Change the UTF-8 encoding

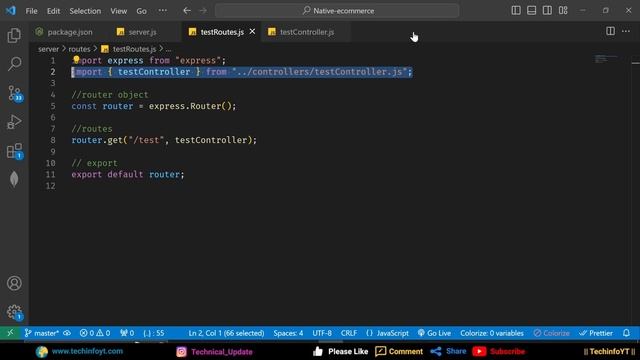tap(322, 333)
